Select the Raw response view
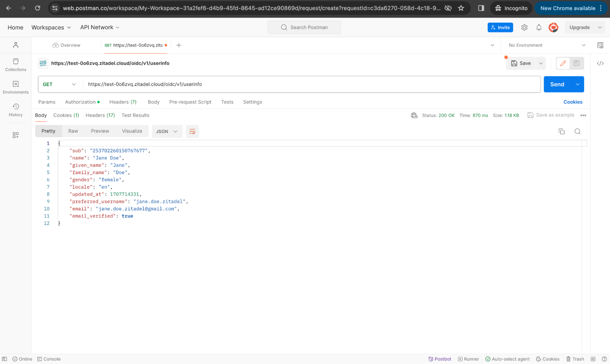The image size is (610, 364). (x=73, y=131)
